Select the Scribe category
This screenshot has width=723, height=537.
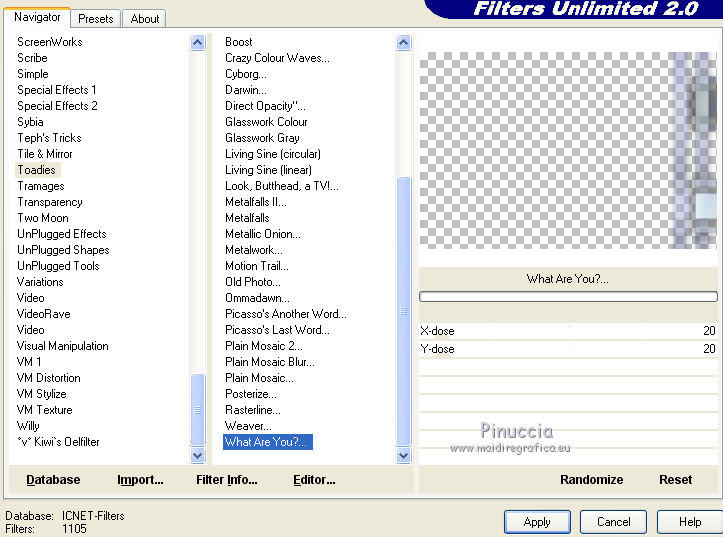click(32, 58)
